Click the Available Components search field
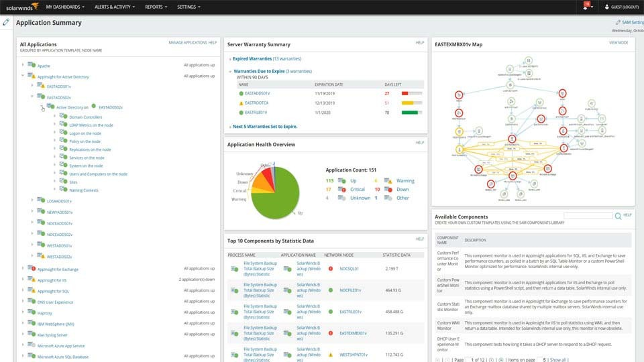The height and width of the screenshot is (362, 644). click(x=588, y=215)
